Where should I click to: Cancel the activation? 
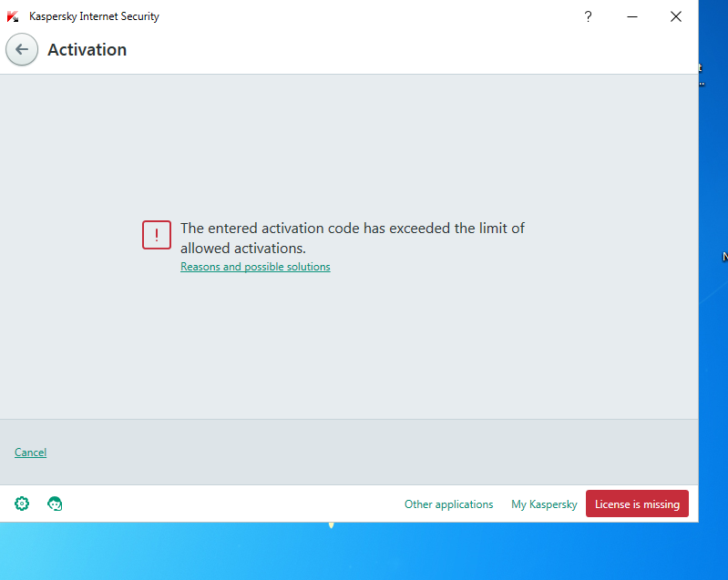point(31,453)
